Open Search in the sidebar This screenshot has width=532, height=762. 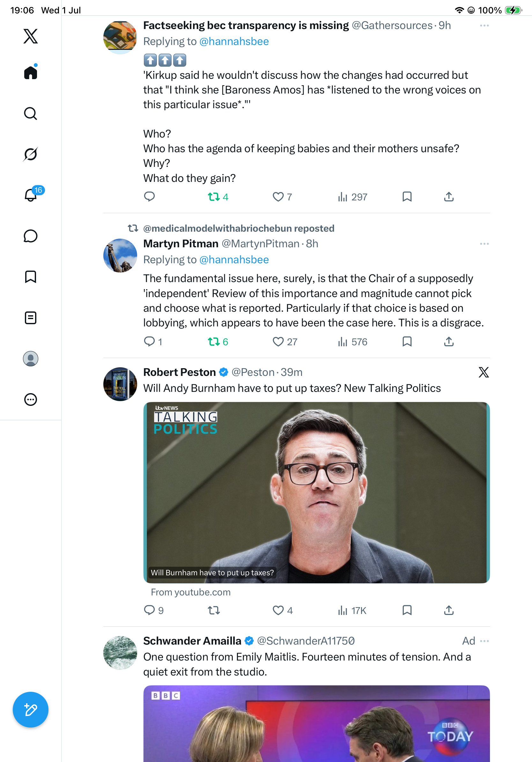coord(31,114)
